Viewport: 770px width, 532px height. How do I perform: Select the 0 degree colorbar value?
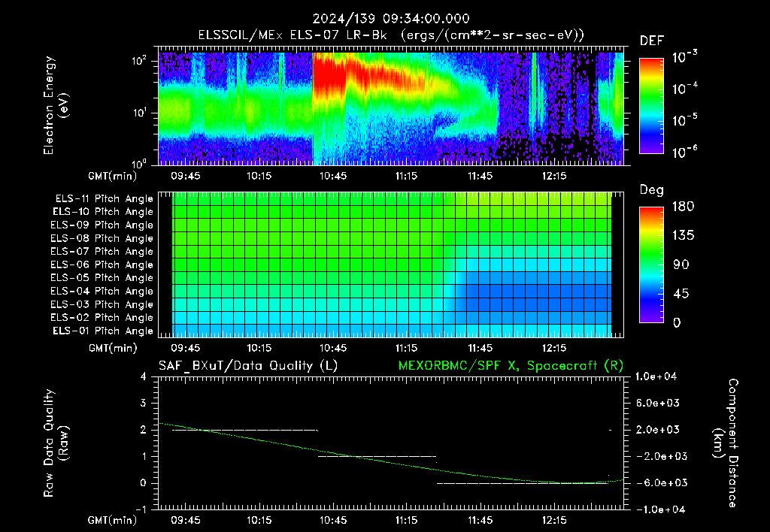click(x=677, y=322)
